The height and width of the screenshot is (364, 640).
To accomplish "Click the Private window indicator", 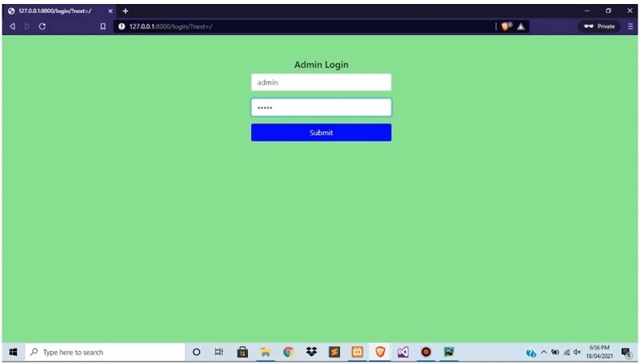I will 599,26.
